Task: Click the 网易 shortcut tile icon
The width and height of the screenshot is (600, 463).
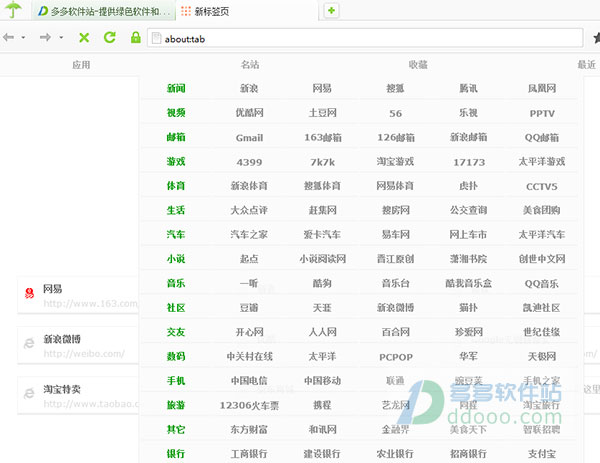Action: 29,293
